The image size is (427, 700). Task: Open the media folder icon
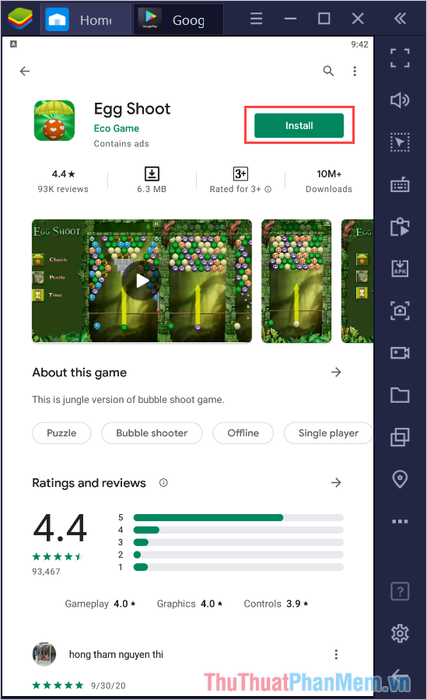pyautogui.click(x=400, y=395)
